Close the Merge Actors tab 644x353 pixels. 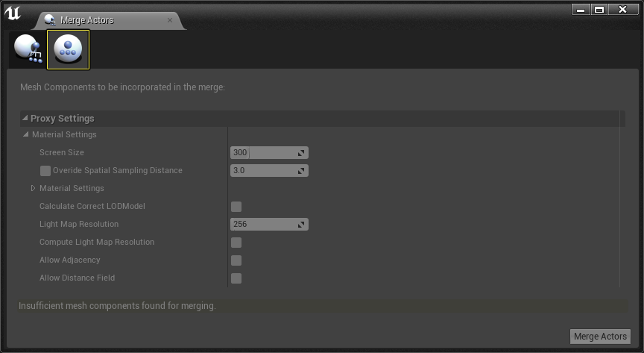(x=170, y=20)
